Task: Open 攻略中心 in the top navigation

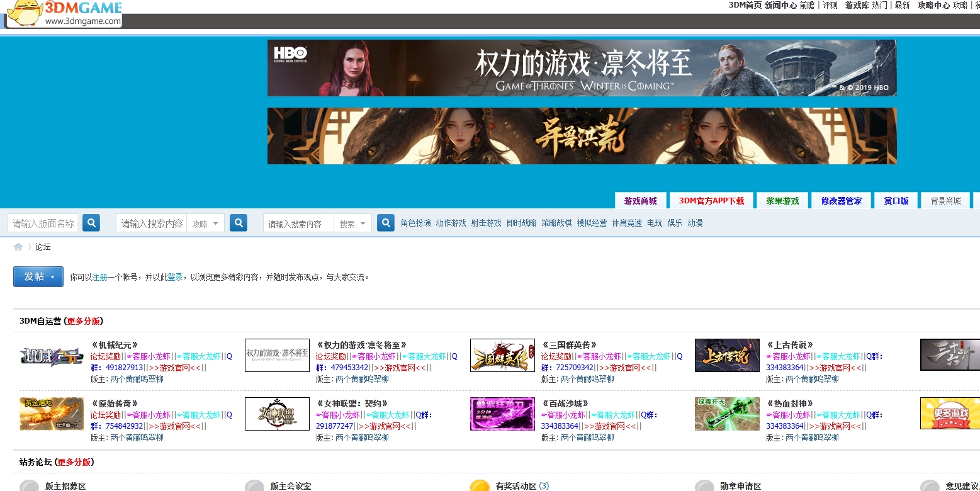Action: [x=933, y=5]
